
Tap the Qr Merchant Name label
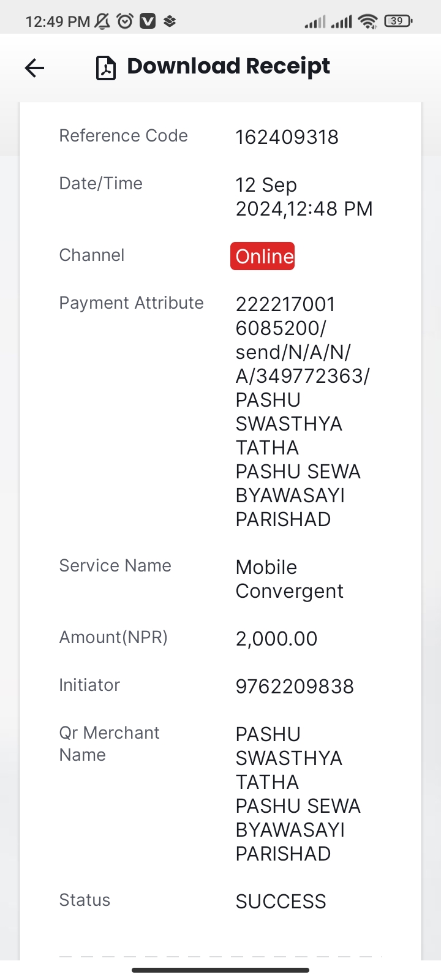[x=109, y=744]
